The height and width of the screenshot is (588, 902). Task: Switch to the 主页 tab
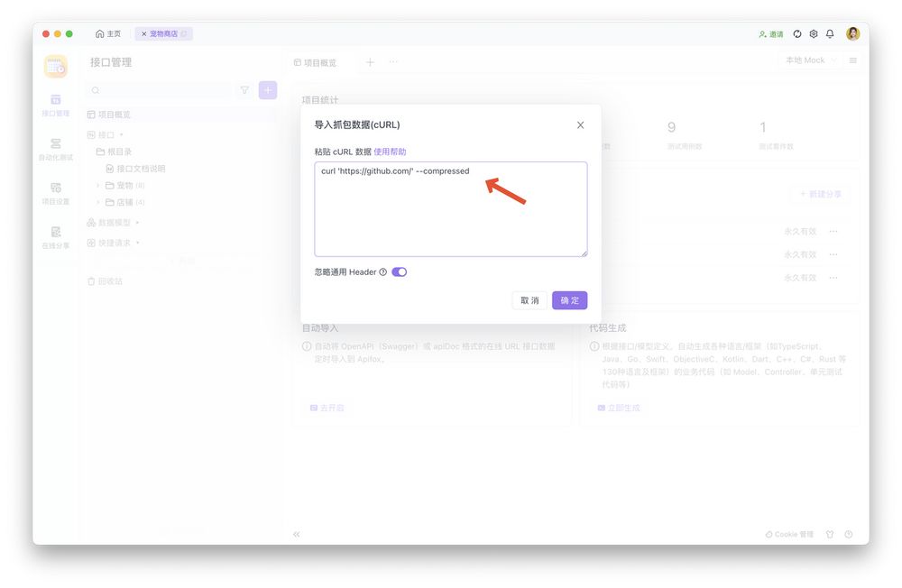coord(108,34)
